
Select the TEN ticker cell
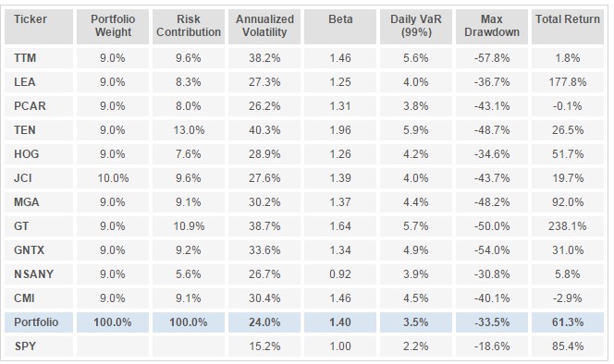pyautogui.click(x=39, y=130)
